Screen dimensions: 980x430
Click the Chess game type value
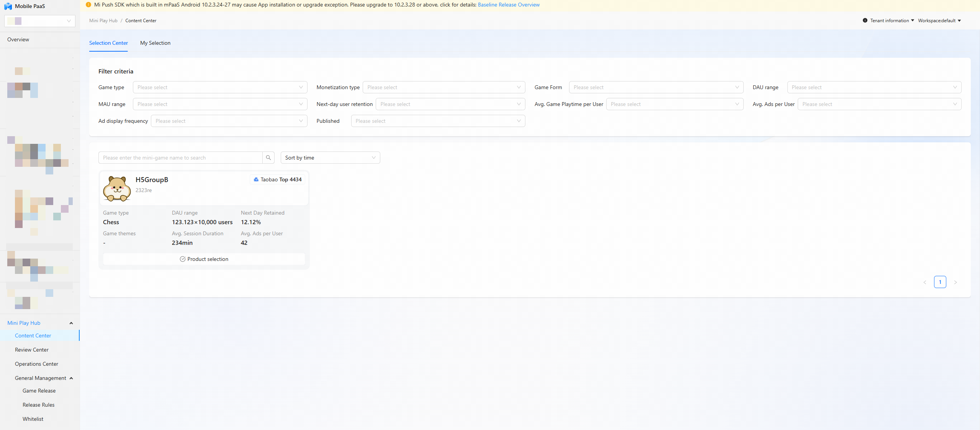point(111,222)
